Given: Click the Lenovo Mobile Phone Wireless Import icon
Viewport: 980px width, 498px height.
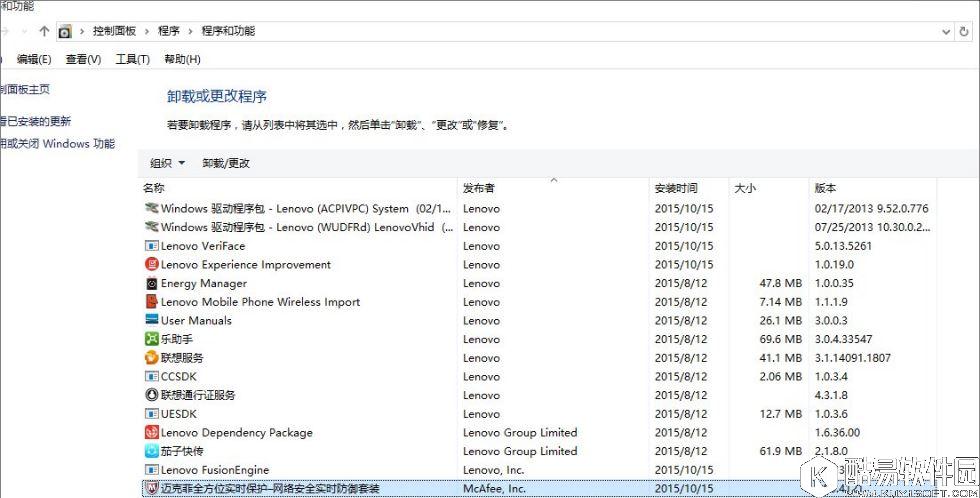Looking at the screenshot, I should [151, 302].
